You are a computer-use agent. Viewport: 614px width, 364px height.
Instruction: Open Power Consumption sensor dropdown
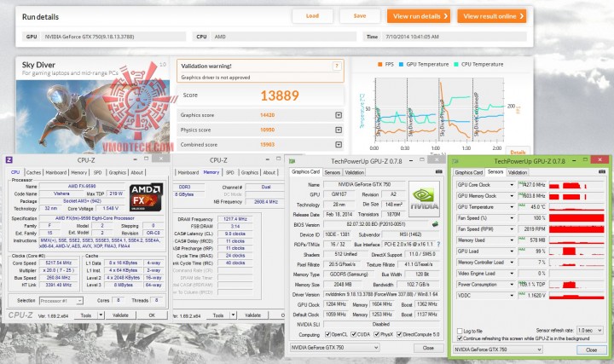tap(512, 285)
